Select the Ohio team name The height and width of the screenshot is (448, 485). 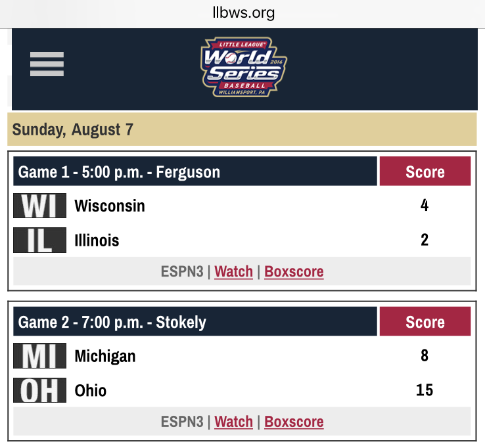90,390
